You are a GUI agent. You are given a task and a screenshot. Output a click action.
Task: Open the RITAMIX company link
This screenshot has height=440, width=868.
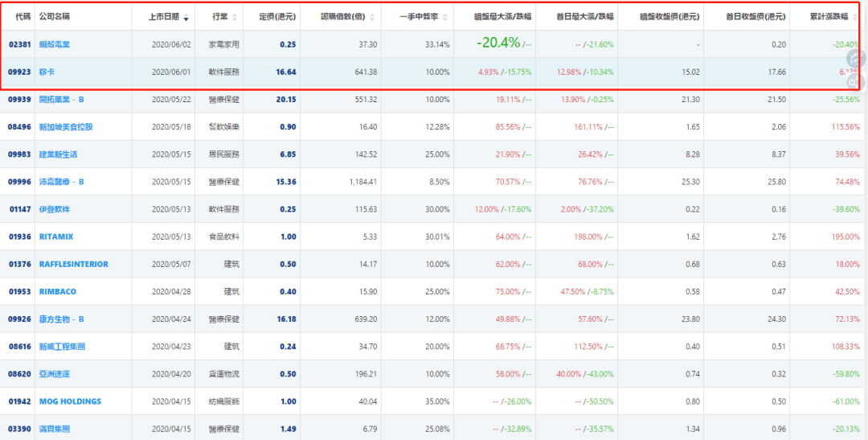click(56, 236)
